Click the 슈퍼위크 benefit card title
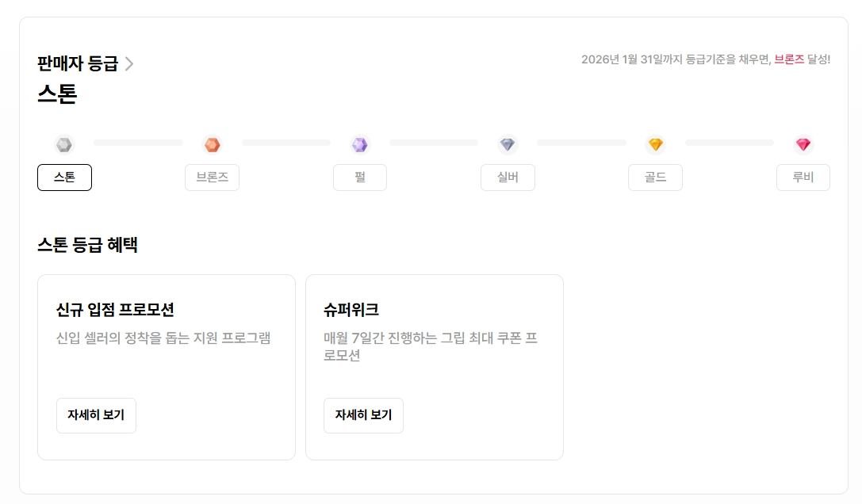 [351, 309]
